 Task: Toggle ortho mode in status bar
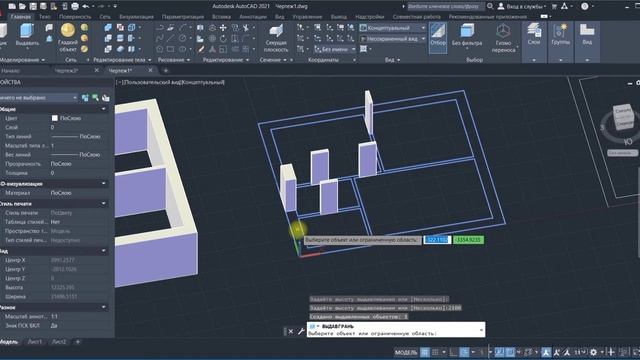coord(453,352)
